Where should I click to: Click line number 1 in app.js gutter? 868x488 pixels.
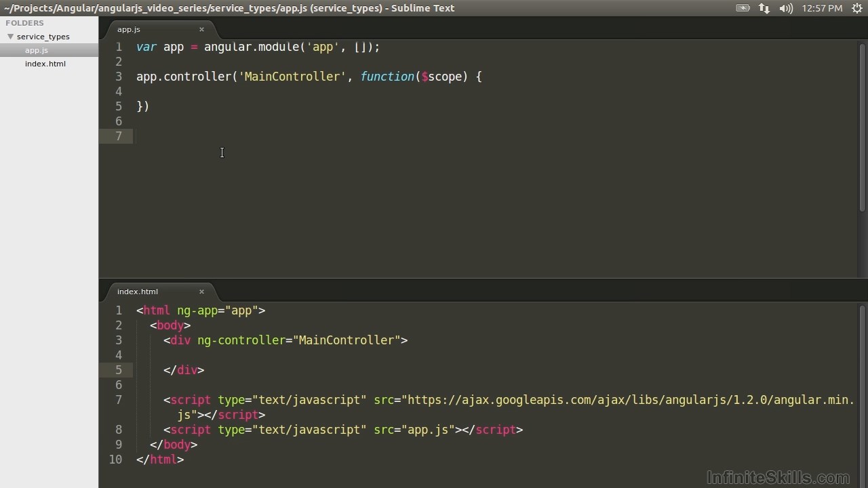119,47
